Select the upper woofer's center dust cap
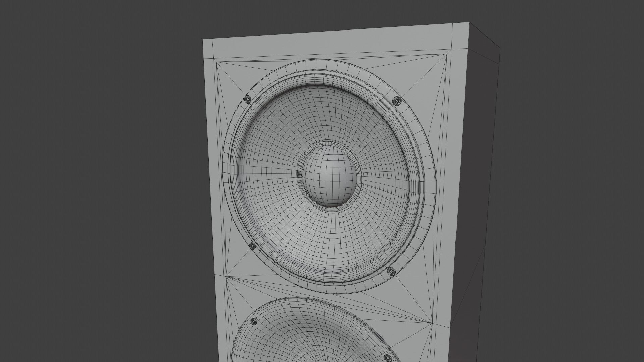Screen dimensions: 644x362 (330, 176)
